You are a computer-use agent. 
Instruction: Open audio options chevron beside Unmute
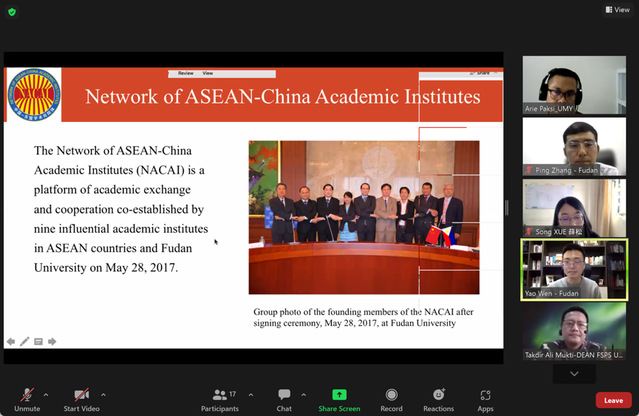click(x=46, y=395)
